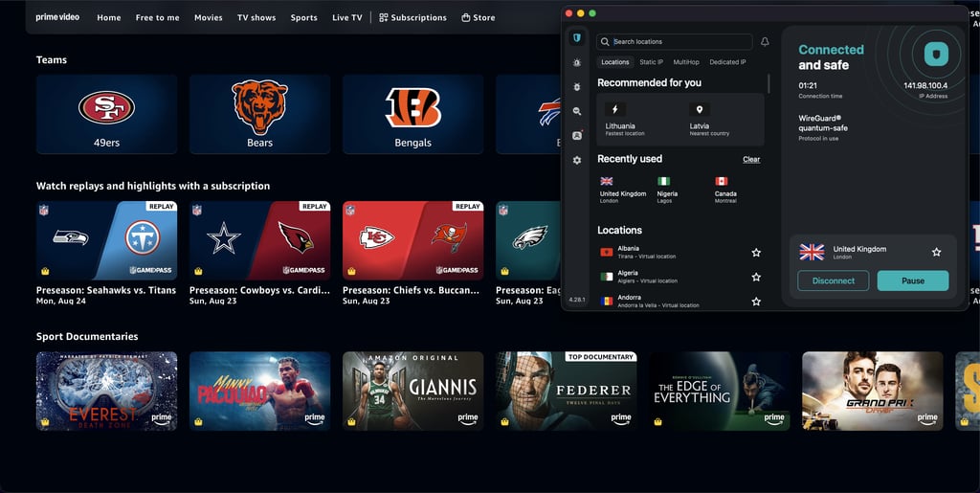Favorite Algeria with its star
This screenshot has width=980, height=493.
pos(756,277)
